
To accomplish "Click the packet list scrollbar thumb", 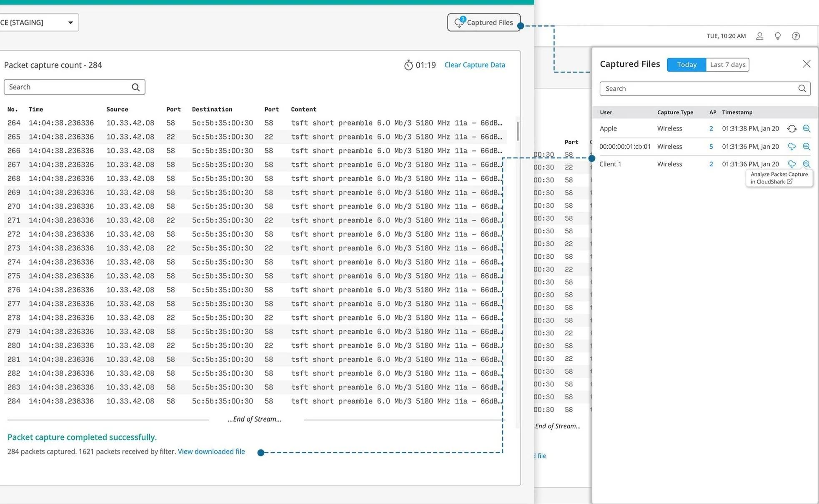I will pyautogui.click(x=518, y=131).
